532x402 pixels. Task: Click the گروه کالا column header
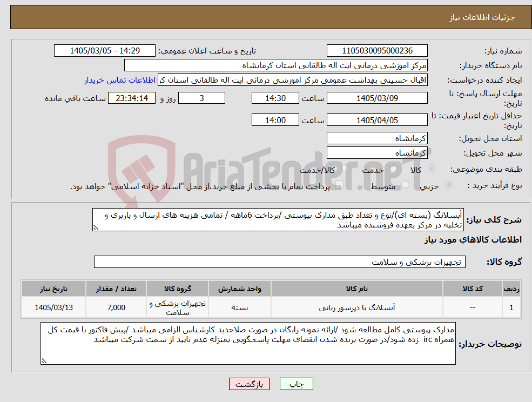[x=178, y=289]
